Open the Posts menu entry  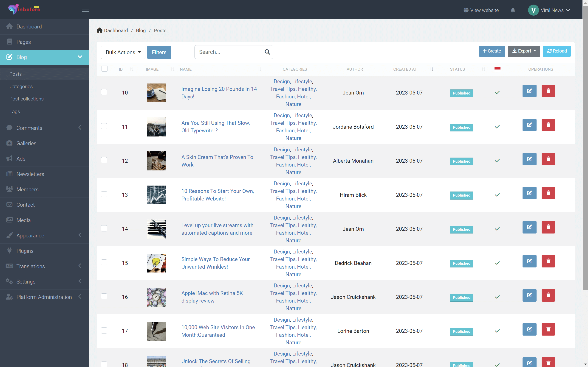point(16,74)
